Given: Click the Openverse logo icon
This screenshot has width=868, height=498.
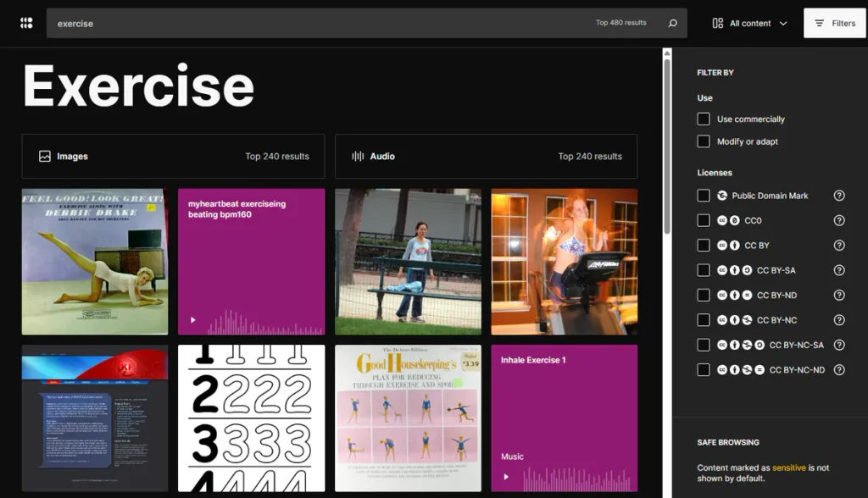Looking at the screenshot, I should 26,23.
